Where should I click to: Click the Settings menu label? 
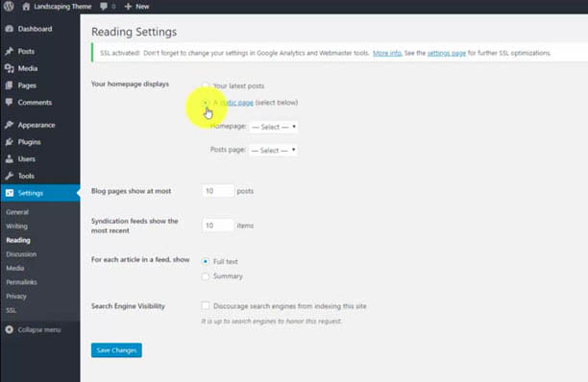click(31, 193)
